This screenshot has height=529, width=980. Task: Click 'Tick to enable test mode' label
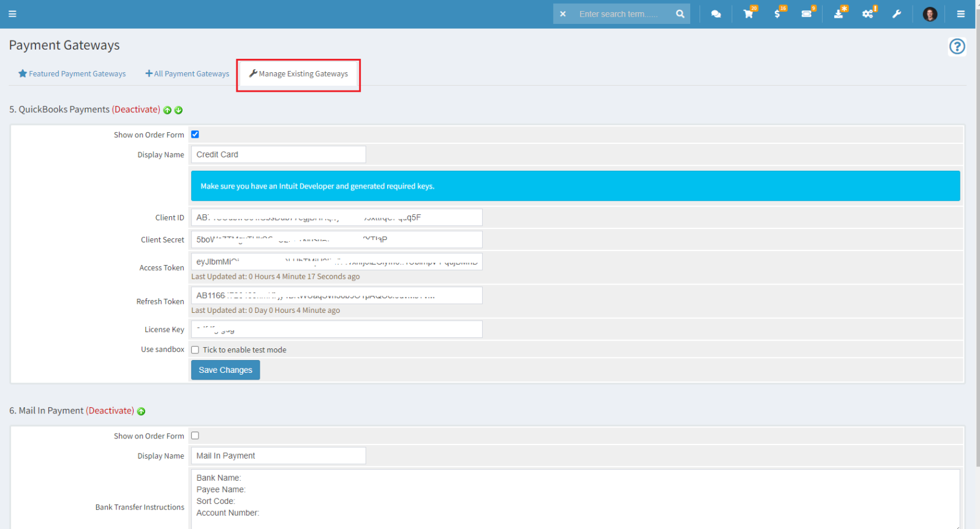tap(244, 350)
